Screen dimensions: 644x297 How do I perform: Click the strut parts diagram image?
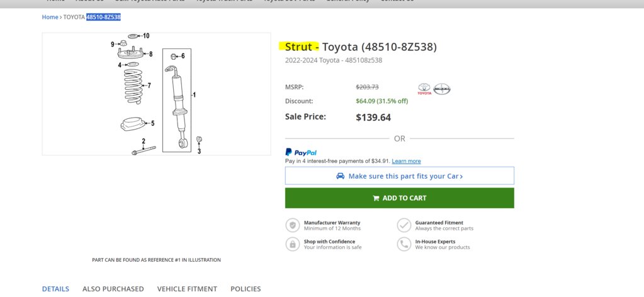[157, 94]
